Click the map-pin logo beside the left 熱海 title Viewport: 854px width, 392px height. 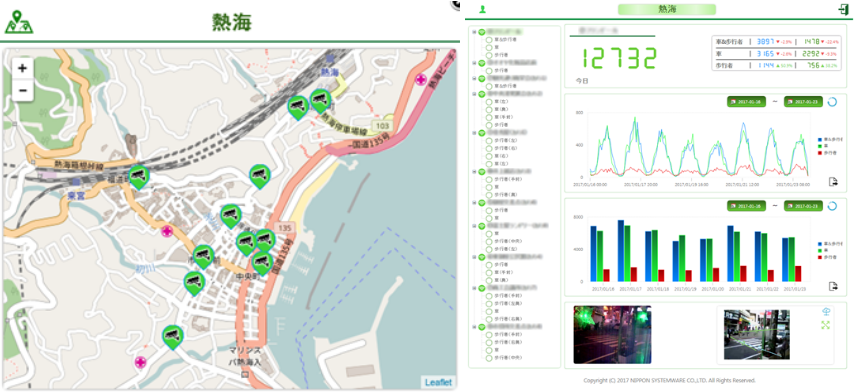19,22
